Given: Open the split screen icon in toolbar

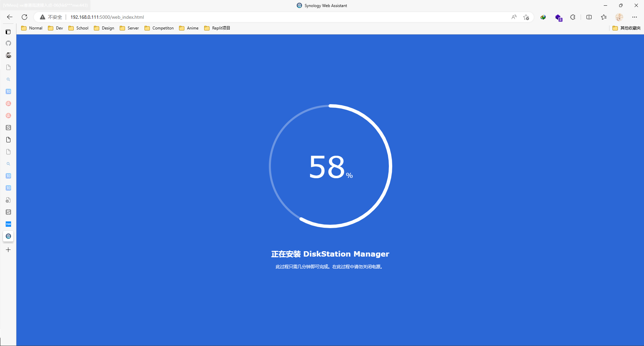Looking at the screenshot, I should tap(589, 17).
